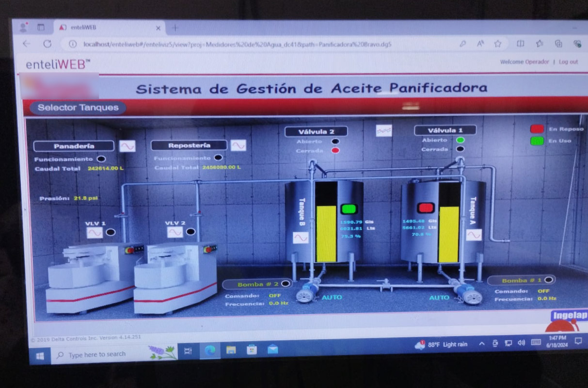Click the VLV 2 status indicator dot

tap(191, 232)
